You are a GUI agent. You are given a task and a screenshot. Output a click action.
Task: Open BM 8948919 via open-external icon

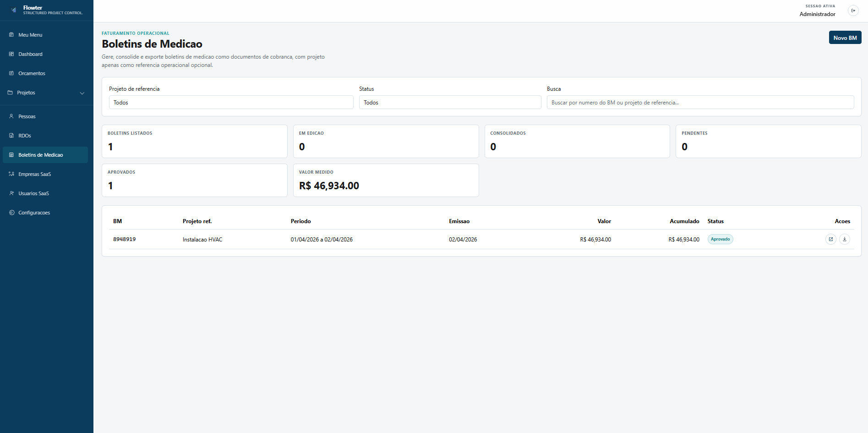point(830,239)
